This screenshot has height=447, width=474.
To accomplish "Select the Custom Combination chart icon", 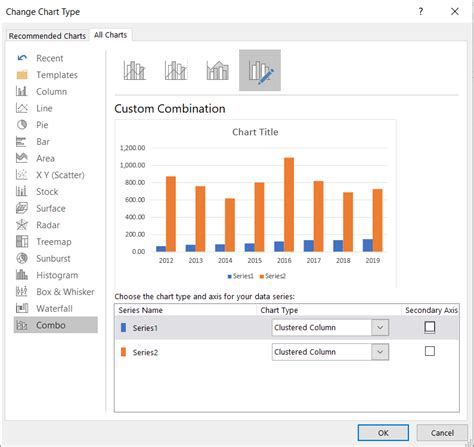I will (260, 70).
